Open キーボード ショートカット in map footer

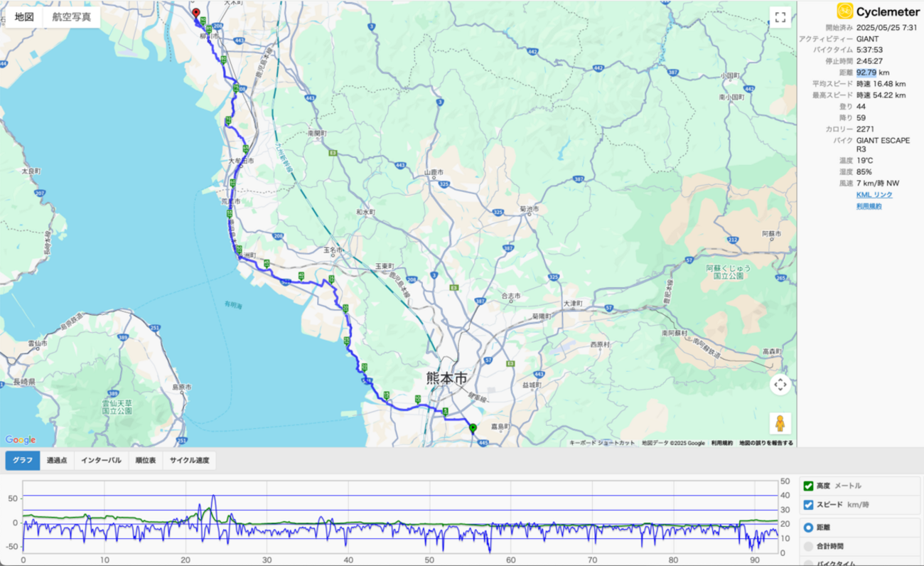pyautogui.click(x=602, y=443)
